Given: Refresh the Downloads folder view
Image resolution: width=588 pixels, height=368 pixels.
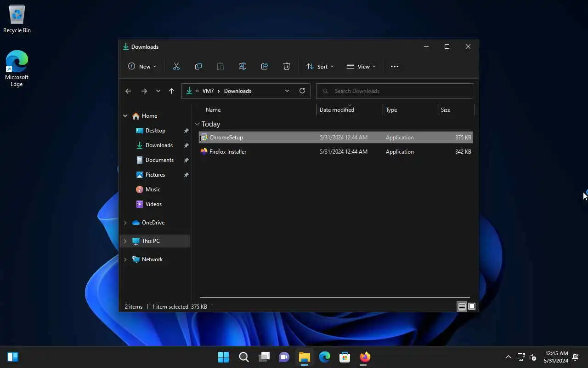Looking at the screenshot, I should pyautogui.click(x=302, y=91).
